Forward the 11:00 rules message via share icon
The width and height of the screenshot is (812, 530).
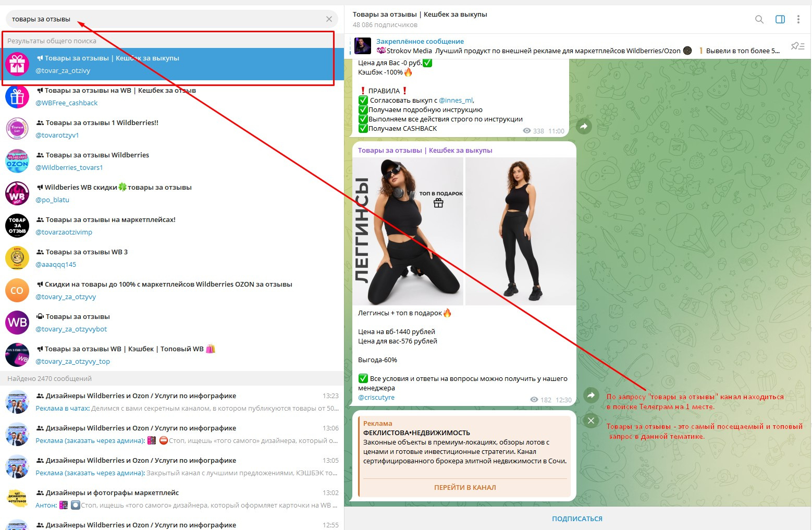point(584,126)
